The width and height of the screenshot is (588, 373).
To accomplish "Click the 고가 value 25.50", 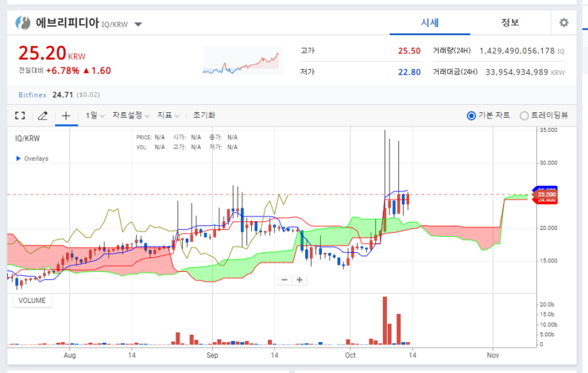I will tap(409, 51).
